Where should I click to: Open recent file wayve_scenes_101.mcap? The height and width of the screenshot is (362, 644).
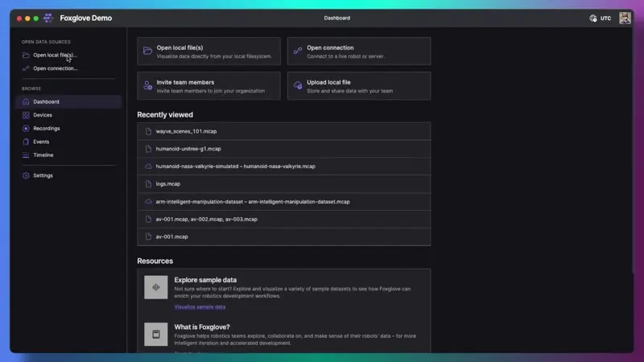pos(186,131)
